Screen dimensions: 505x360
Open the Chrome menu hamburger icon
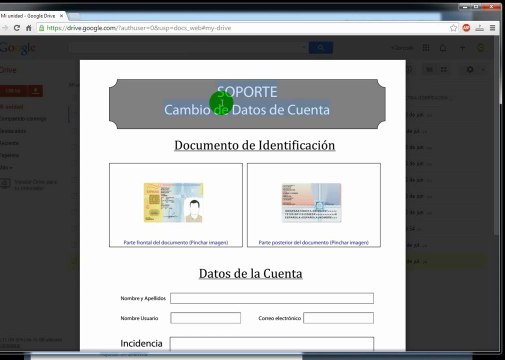point(492,28)
